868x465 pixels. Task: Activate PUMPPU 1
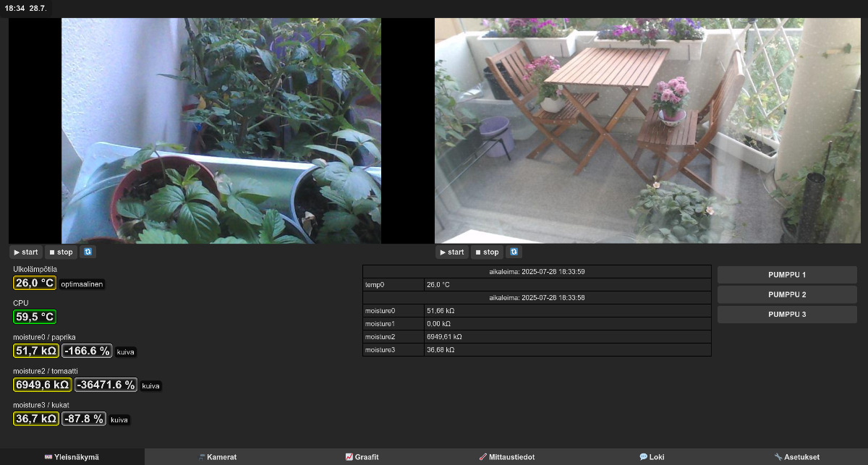(787, 275)
